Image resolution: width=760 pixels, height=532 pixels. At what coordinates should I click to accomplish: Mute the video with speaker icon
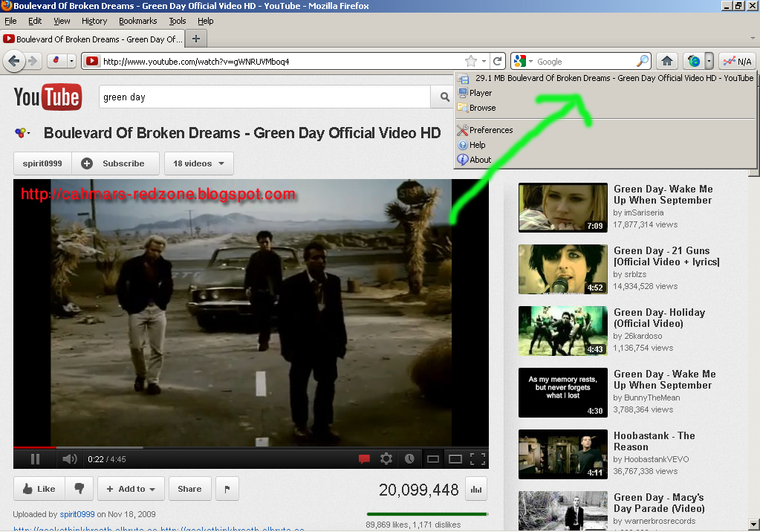pos(69,458)
